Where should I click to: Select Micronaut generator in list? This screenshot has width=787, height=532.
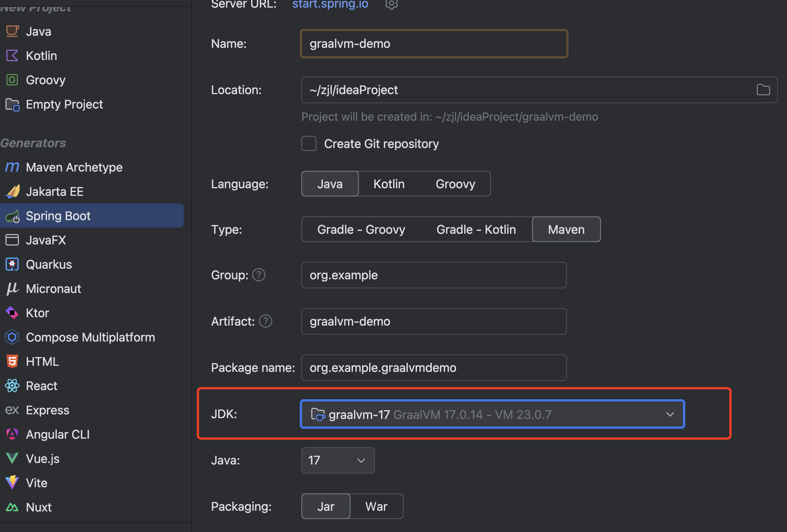92,288
